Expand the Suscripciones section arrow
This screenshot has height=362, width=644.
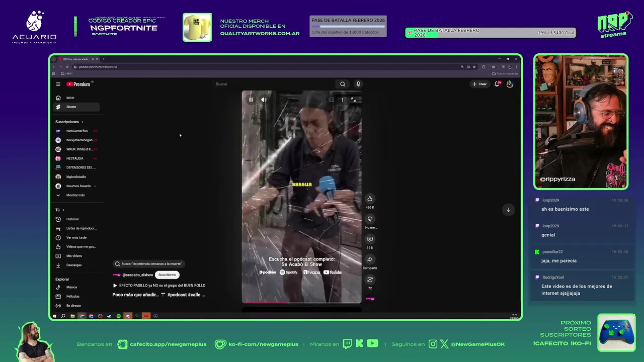tap(83, 122)
